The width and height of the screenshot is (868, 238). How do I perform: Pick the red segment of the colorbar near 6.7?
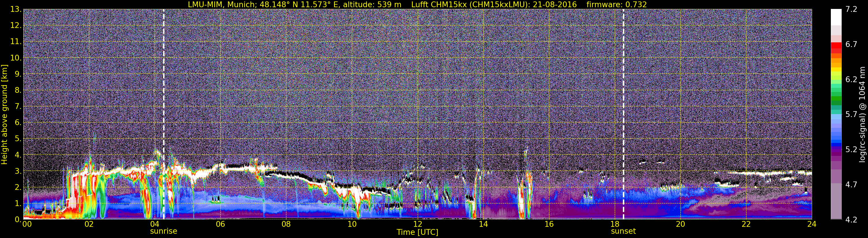pyautogui.click(x=836, y=46)
